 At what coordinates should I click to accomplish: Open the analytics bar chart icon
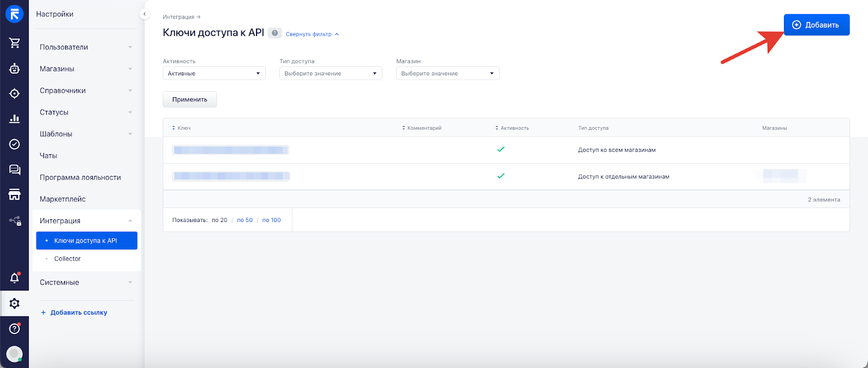[x=15, y=118]
